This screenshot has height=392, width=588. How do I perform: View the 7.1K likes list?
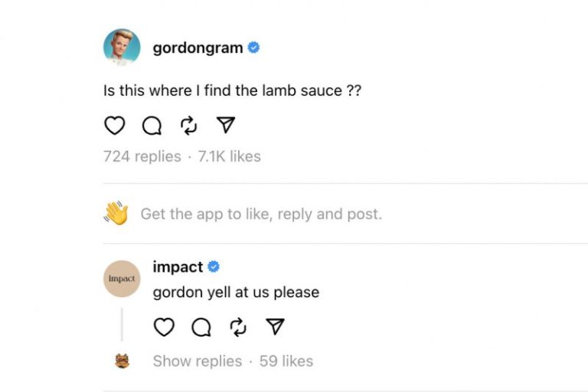[x=229, y=156]
